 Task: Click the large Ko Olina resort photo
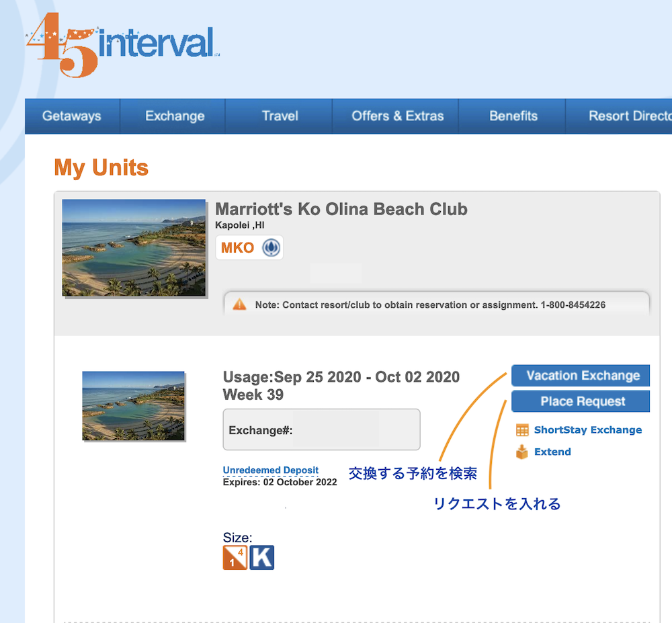coord(134,248)
